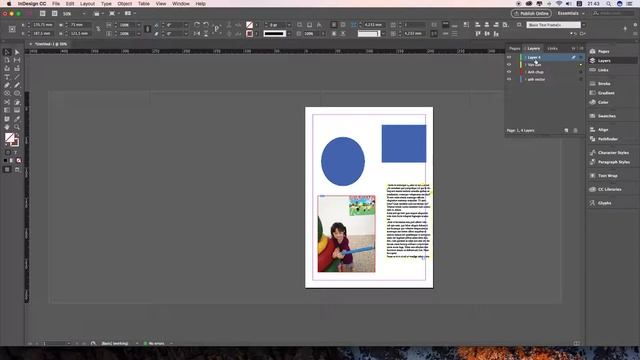The image size is (640, 360).
Task: Click the Stroke color swatch in toolbox
Action: [15, 142]
